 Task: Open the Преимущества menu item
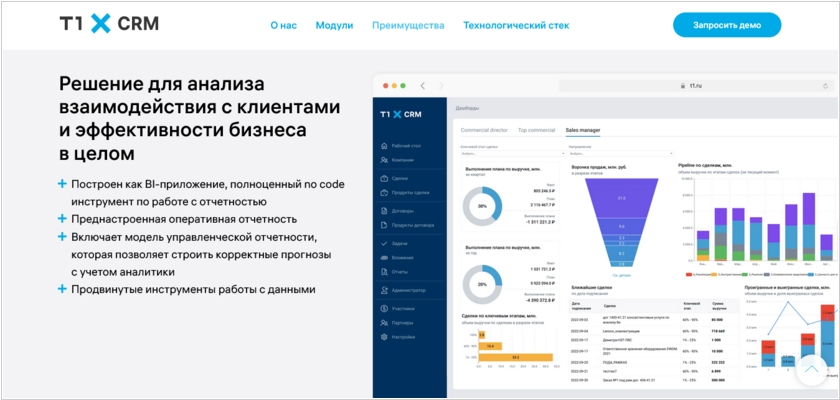click(408, 25)
